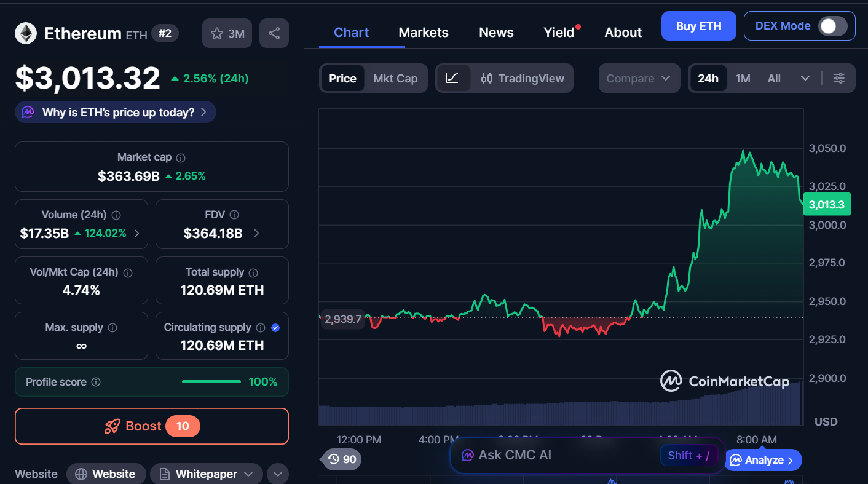Viewport: 868px width, 484px height.
Task: Add Ethereum to watchlist via star icon
Action: pos(218,33)
